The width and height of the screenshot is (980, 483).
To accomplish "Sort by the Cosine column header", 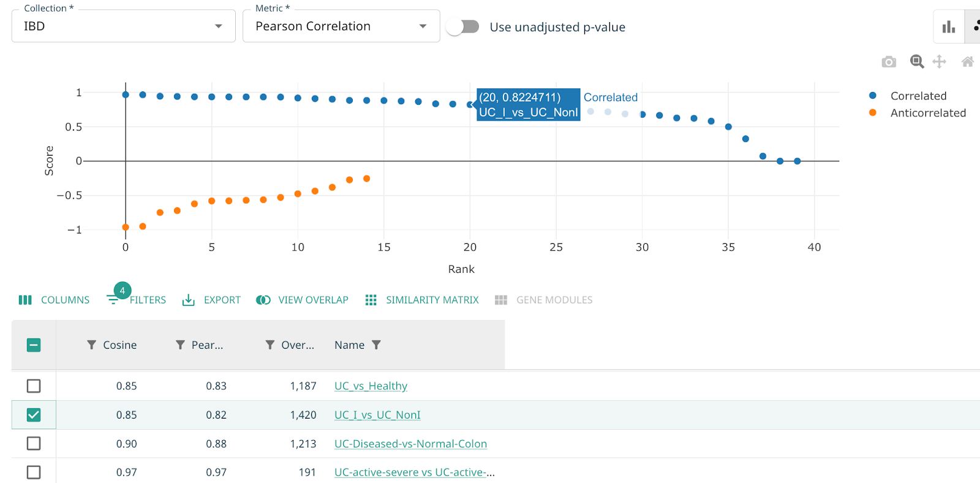I will tap(120, 345).
